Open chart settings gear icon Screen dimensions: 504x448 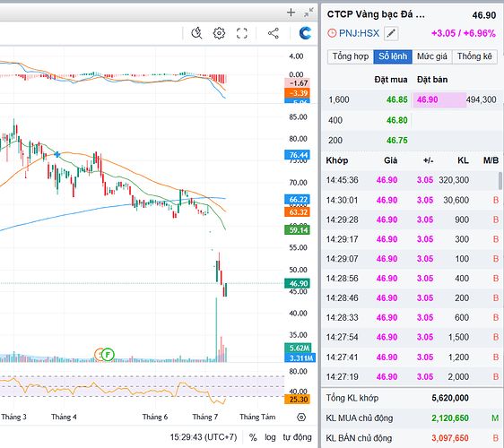(219, 33)
